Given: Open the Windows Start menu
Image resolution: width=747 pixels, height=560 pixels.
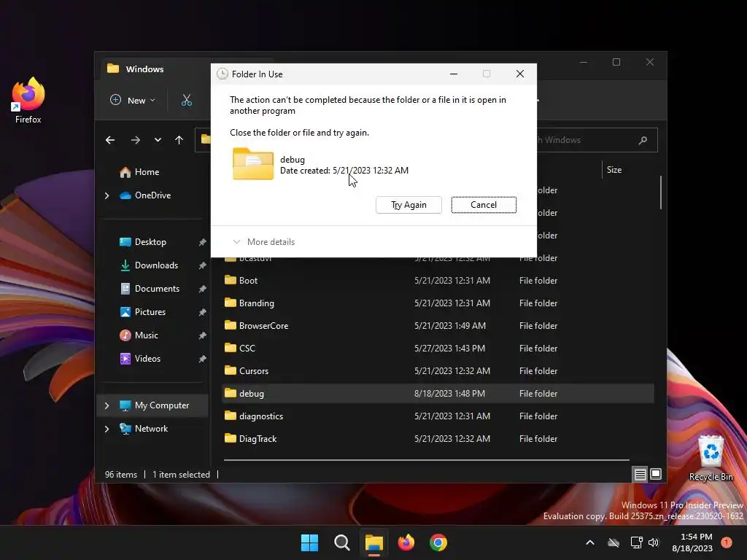Looking at the screenshot, I should tap(309, 542).
